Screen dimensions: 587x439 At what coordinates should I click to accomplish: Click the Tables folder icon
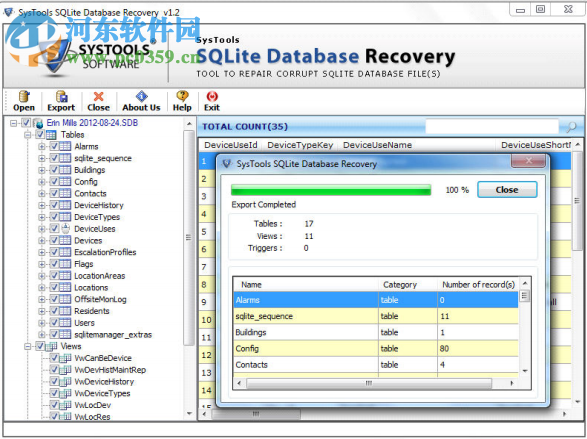(51, 135)
